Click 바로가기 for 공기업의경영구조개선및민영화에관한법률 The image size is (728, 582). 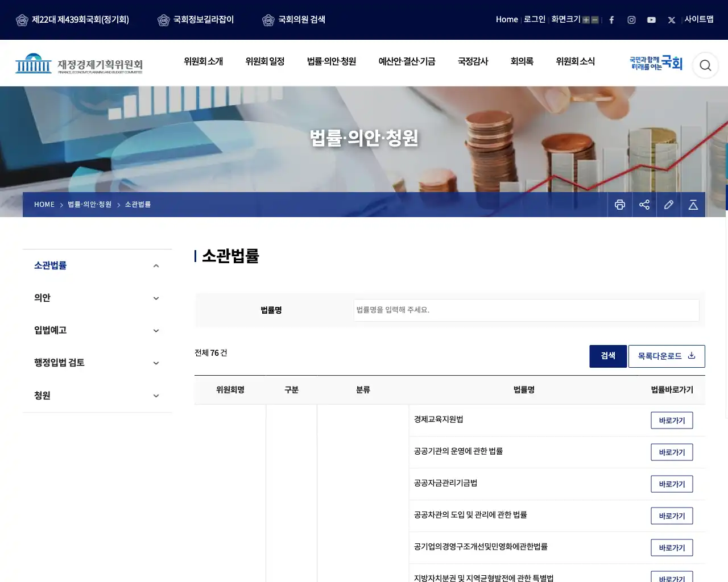click(672, 548)
